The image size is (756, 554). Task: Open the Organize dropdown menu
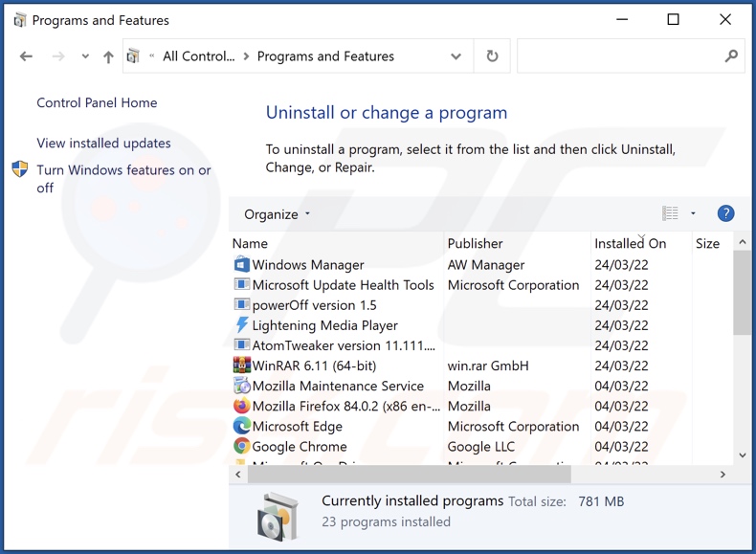[277, 214]
